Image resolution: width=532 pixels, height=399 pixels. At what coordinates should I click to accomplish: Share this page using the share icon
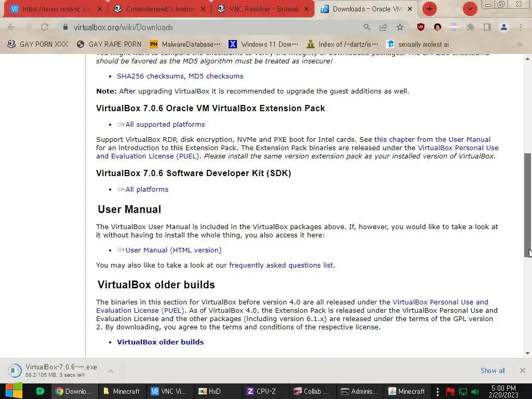tap(383, 27)
